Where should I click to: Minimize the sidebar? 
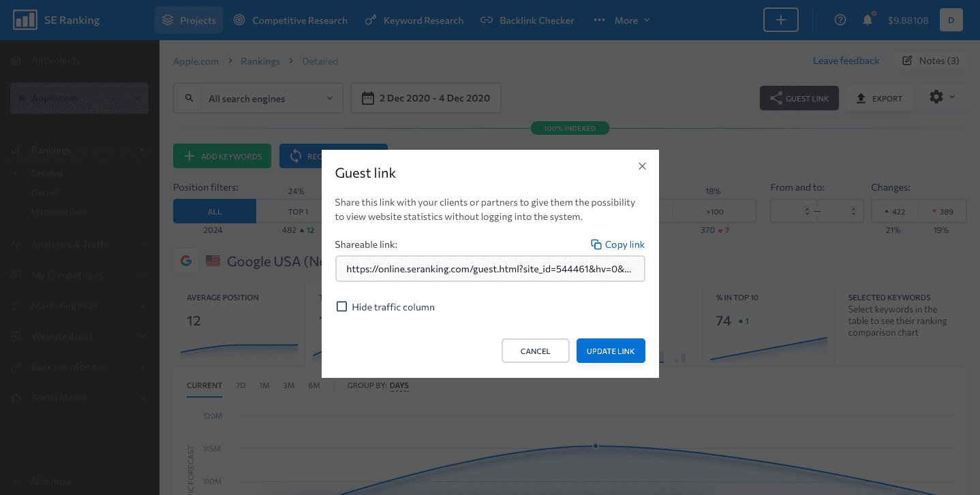click(x=42, y=481)
